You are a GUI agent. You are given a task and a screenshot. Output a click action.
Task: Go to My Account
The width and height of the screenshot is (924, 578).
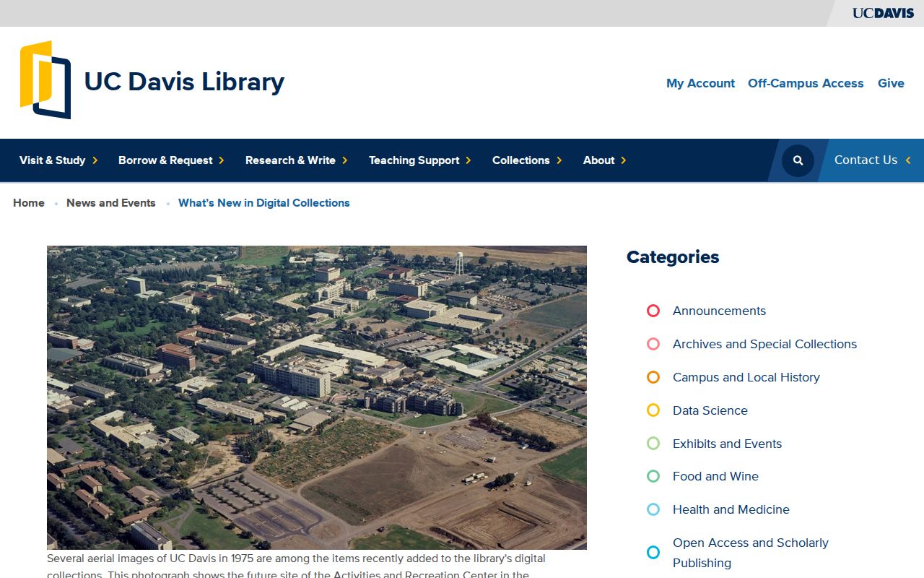[x=700, y=83]
